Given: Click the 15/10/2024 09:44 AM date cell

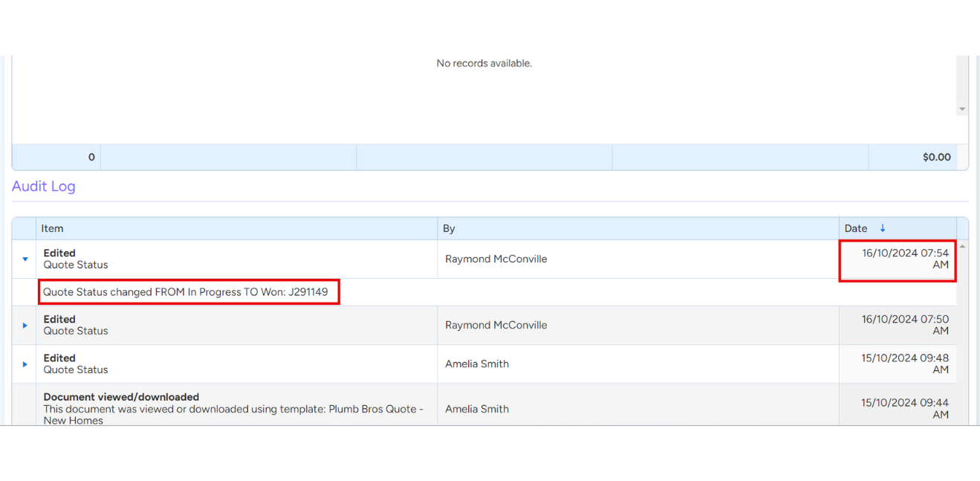Looking at the screenshot, I should pos(905,408).
